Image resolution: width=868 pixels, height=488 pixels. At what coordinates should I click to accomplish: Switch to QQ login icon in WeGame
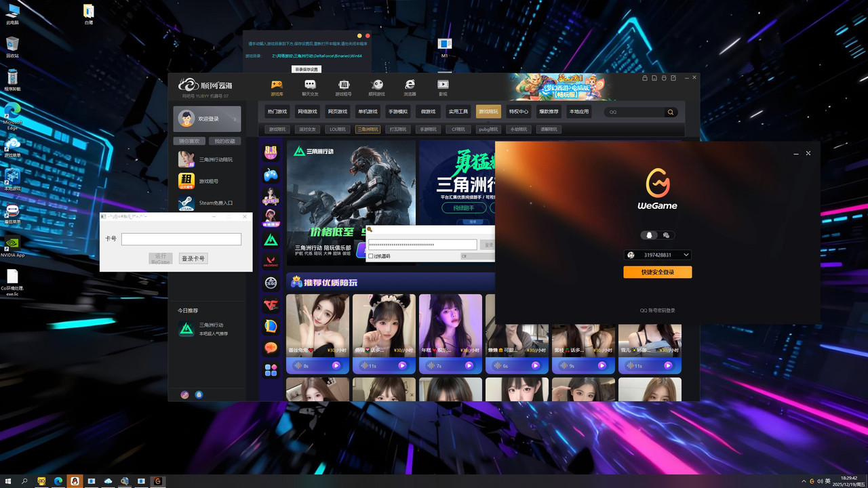[x=649, y=235]
